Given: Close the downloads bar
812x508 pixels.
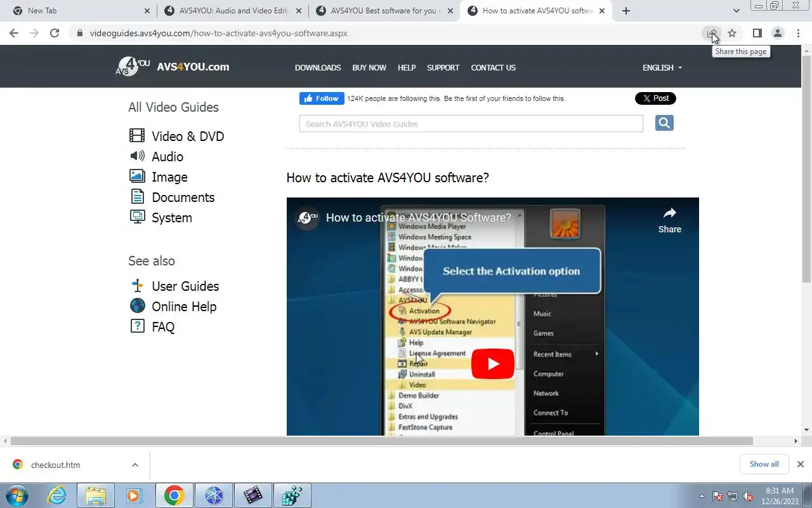Looking at the screenshot, I should pos(801,464).
